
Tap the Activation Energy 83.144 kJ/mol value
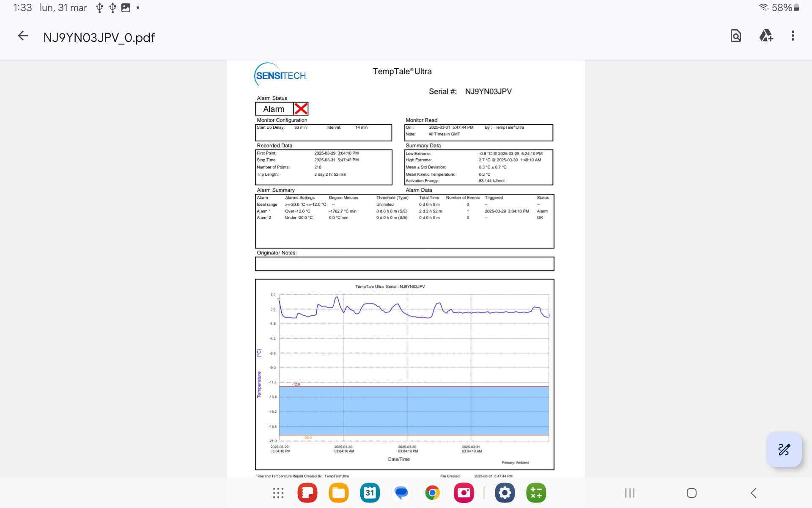tap(491, 181)
